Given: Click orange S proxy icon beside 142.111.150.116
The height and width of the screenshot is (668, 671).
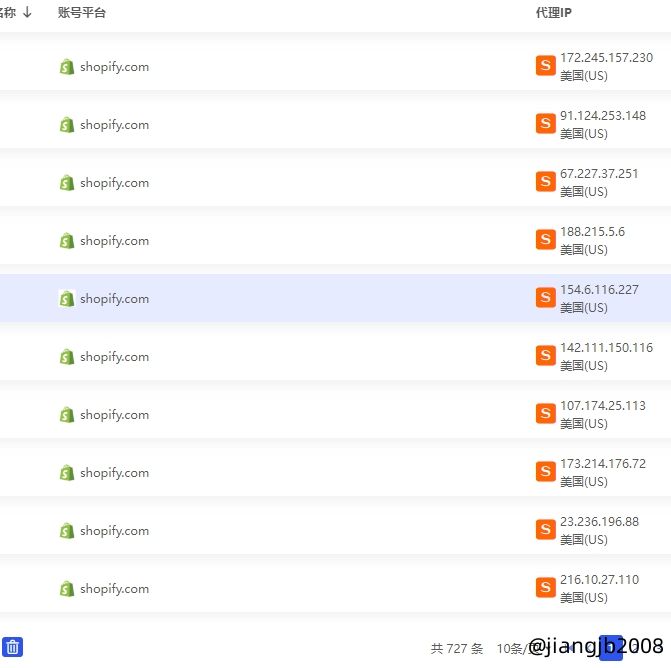Looking at the screenshot, I should point(545,356).
